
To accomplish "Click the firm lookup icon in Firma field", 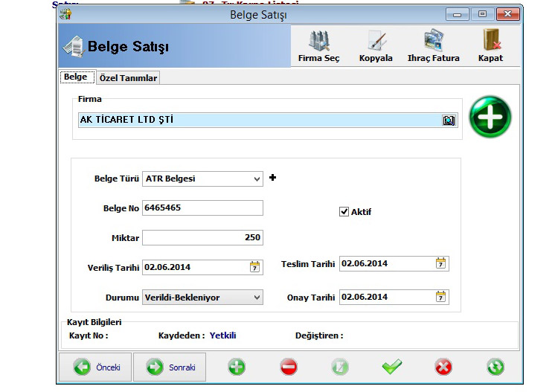I will pyautogui.click(x=449, y=120).
